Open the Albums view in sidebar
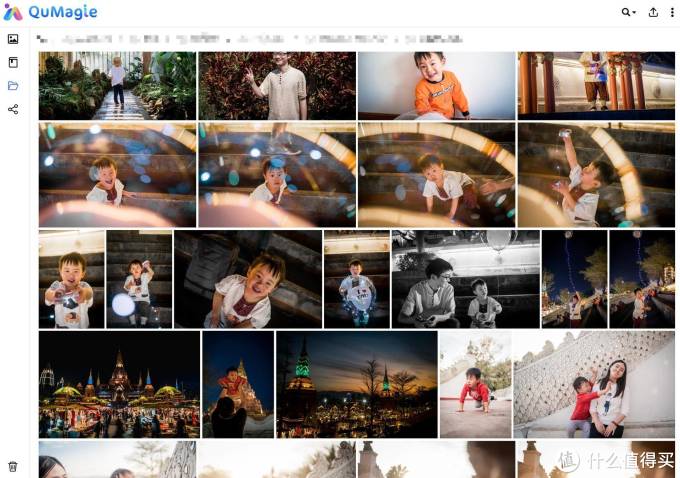 (x=13, y=62)
